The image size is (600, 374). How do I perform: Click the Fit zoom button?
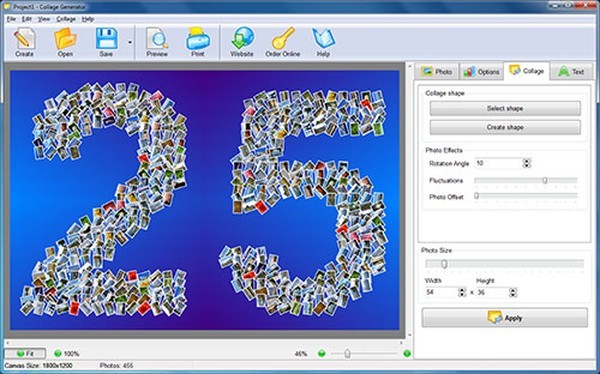point(25,353)
